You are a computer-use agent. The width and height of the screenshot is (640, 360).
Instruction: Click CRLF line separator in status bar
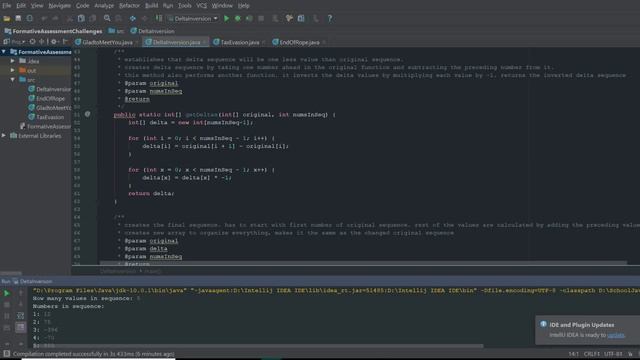click(x=591, y=354)
